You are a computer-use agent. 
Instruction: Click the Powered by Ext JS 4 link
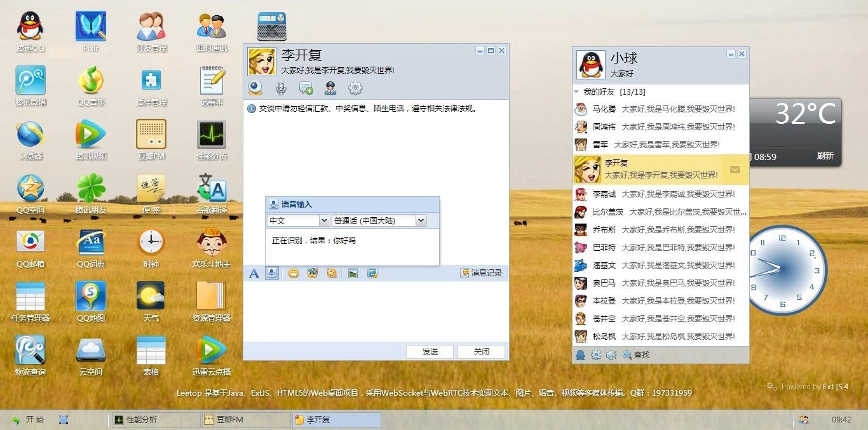click(808, 386)
